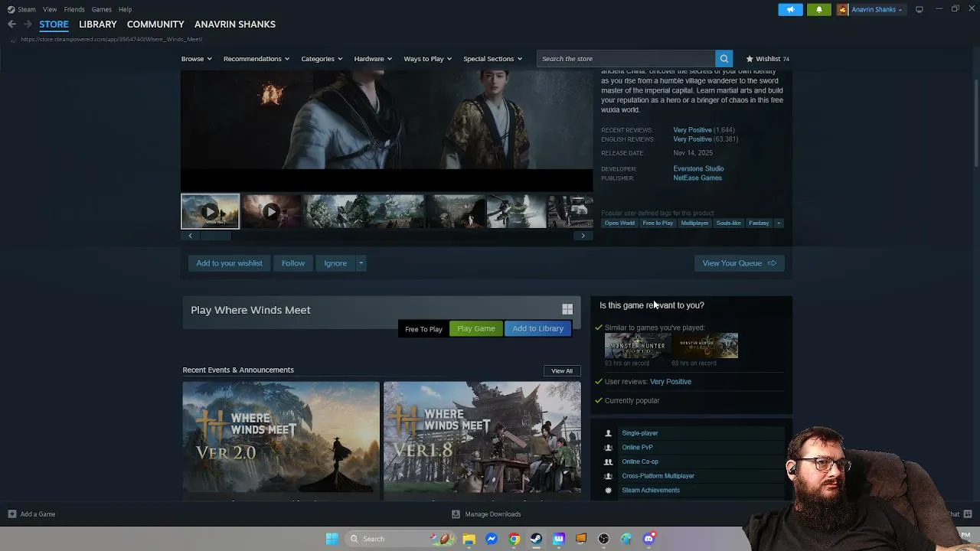
Task: Open the Games menu
Action: (102, 9)
